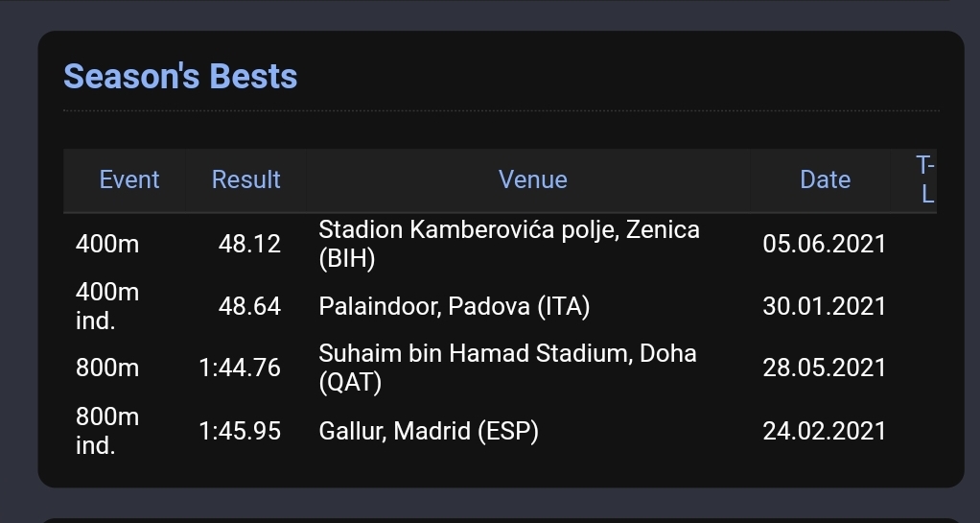Sort by the Date column header
Screen dimensions: 980x523
point(825,179)
